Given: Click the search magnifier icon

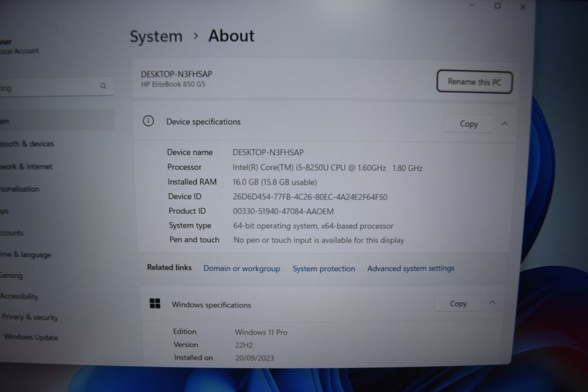Looking at the screenshot, I should 103,86.
